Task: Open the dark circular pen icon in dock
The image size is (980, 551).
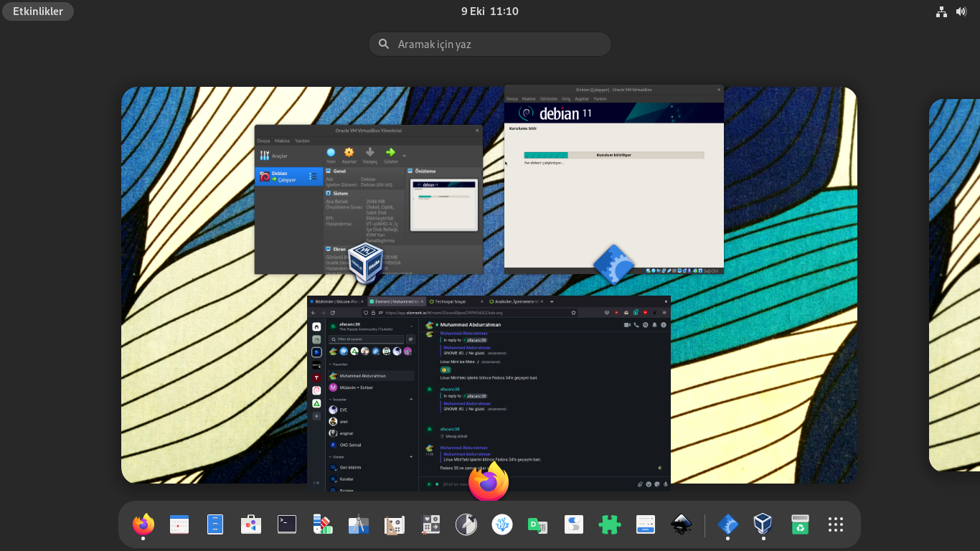Action: (466, 524)
